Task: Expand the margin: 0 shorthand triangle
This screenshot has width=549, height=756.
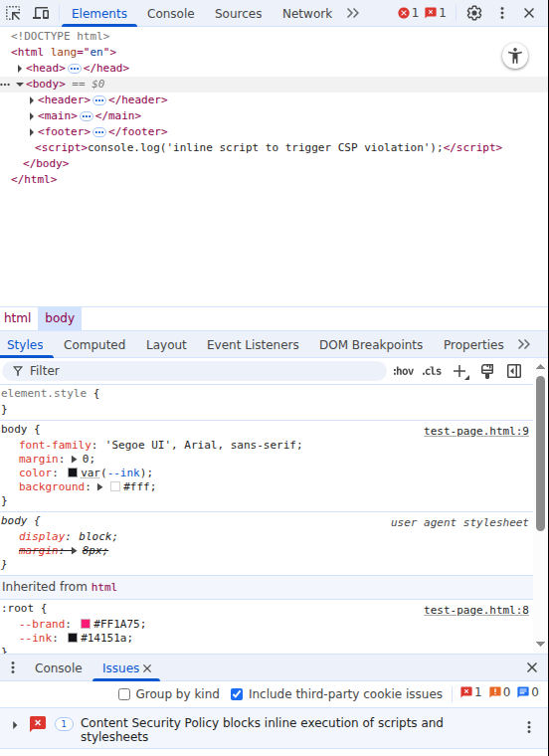Action: 75,459
